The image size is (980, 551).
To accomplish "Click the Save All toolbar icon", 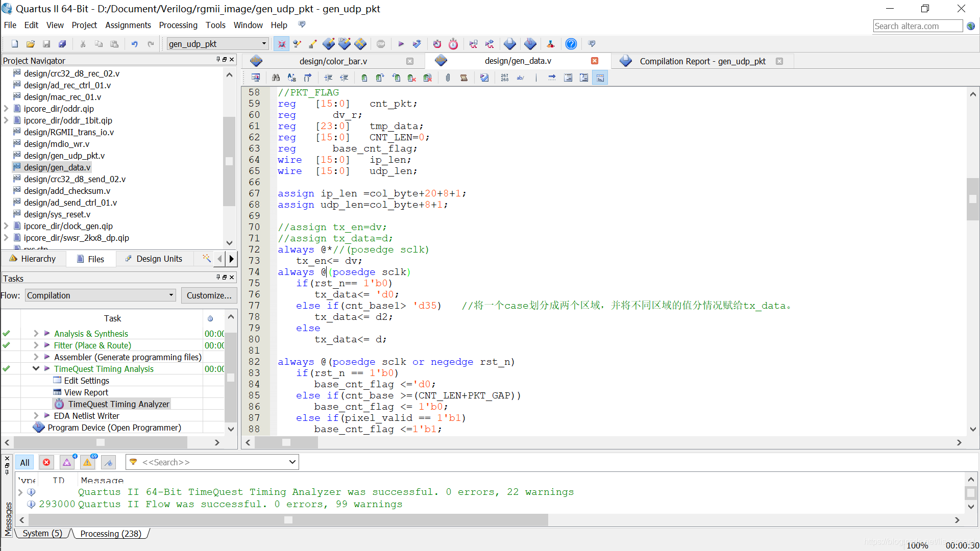I will click(x=62, y=44).
